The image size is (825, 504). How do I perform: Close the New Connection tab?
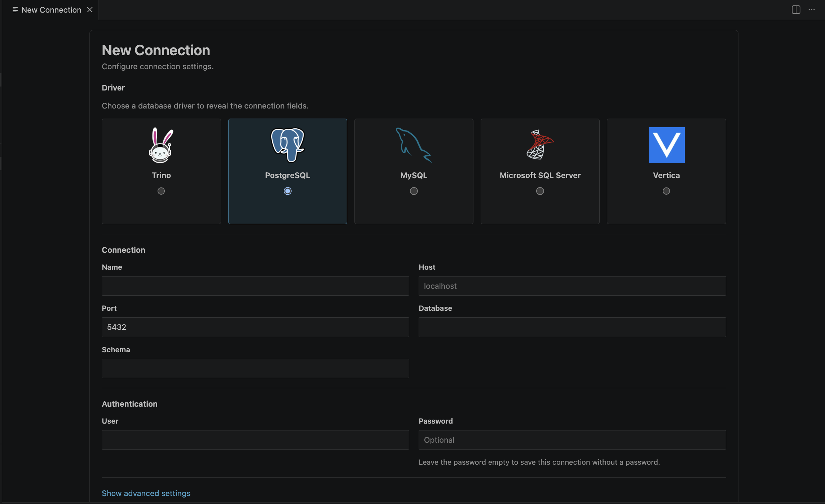[x=90, y=10]
